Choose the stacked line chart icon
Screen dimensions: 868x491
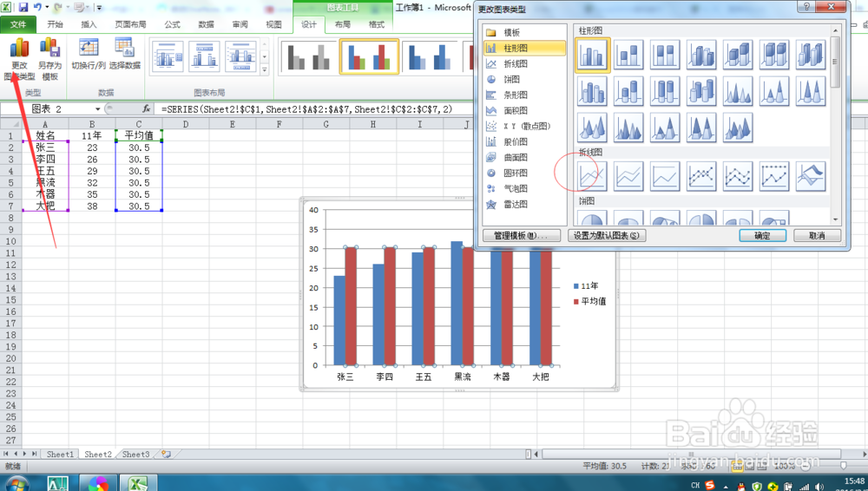point(628,176)
